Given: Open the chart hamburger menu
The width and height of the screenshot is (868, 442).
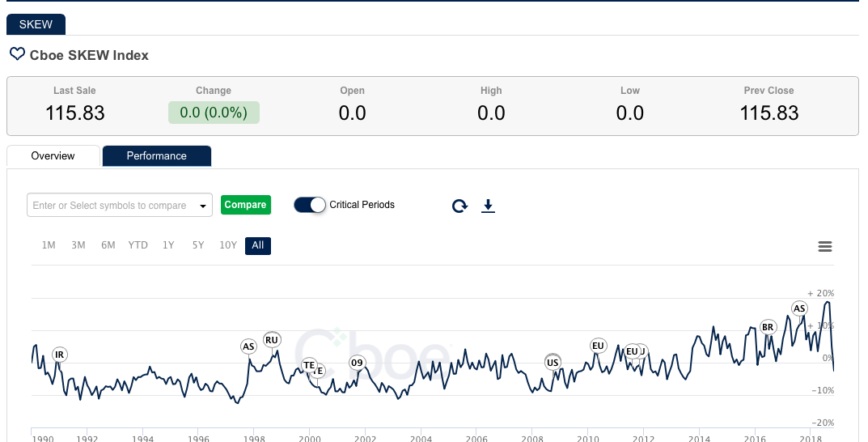Looking at the screenshot, I should coord(825,247).
